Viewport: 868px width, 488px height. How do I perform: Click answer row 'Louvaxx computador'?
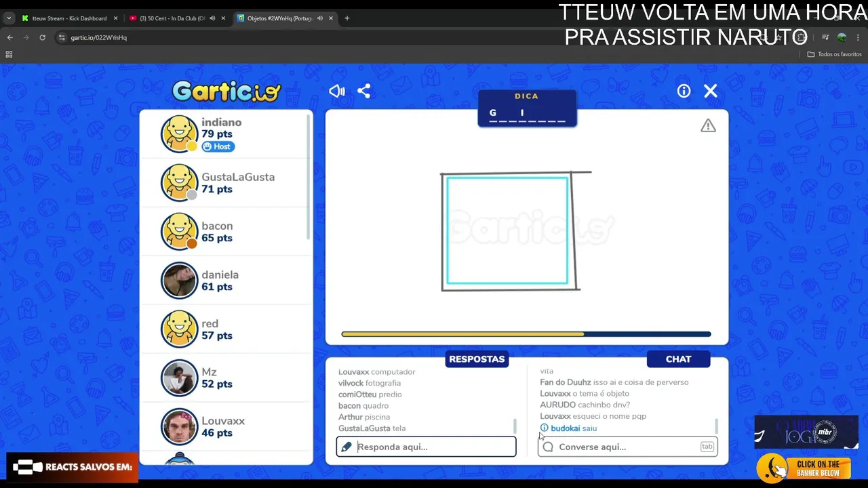click(377, 372)
